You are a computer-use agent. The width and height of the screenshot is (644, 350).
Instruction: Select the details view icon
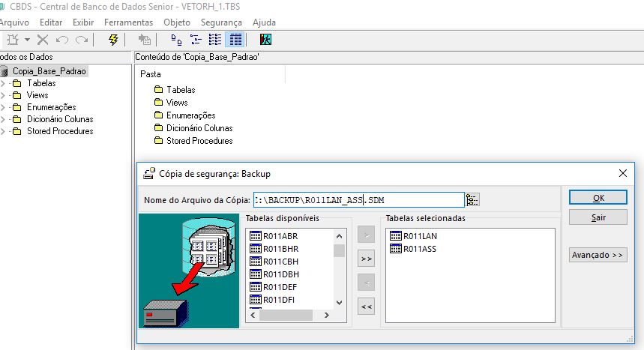tap(235, 39)
